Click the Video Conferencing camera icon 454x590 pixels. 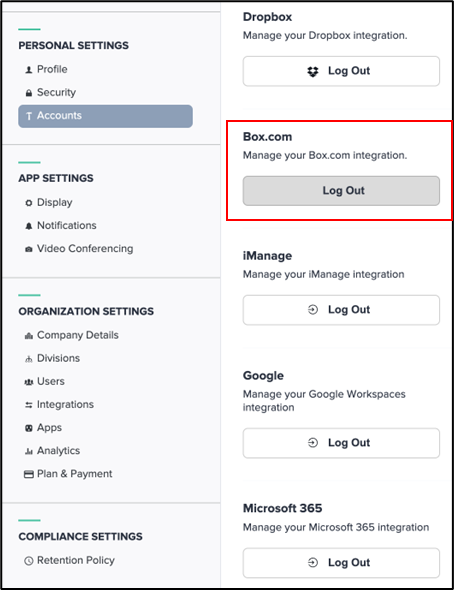[x=29, y=249]
